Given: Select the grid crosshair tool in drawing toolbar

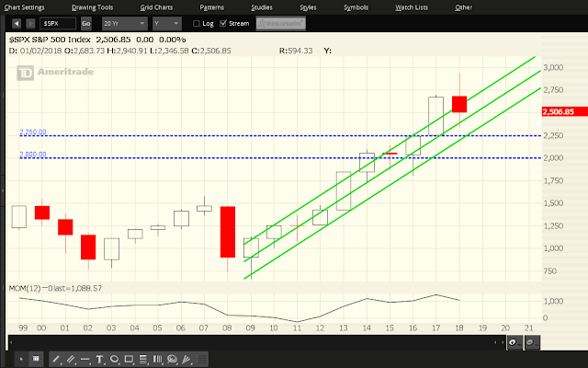Looking at the screenshot, I should pos(36,360).
